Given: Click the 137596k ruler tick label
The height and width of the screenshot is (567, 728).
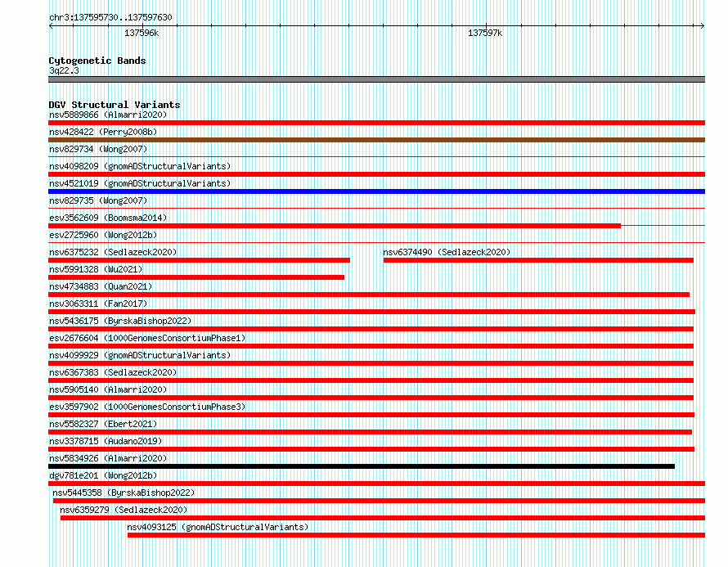Looking at the screenshot, I should (x=142, y=33).
